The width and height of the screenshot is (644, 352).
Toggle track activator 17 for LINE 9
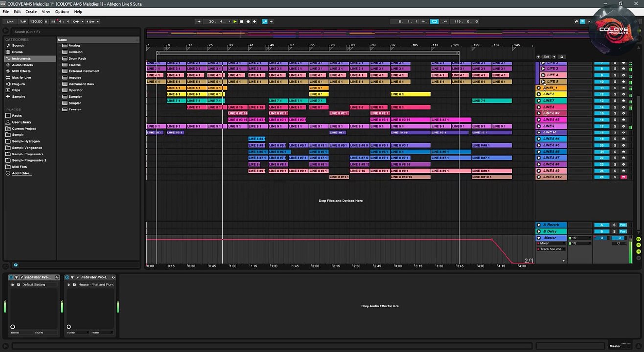tap(602, 126)
